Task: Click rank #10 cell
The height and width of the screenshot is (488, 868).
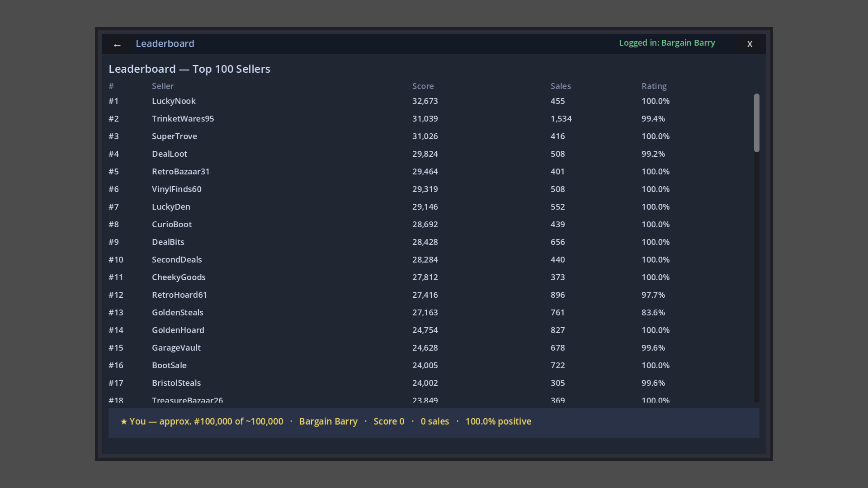Action: pyautogui.click(x=116, y=260)
